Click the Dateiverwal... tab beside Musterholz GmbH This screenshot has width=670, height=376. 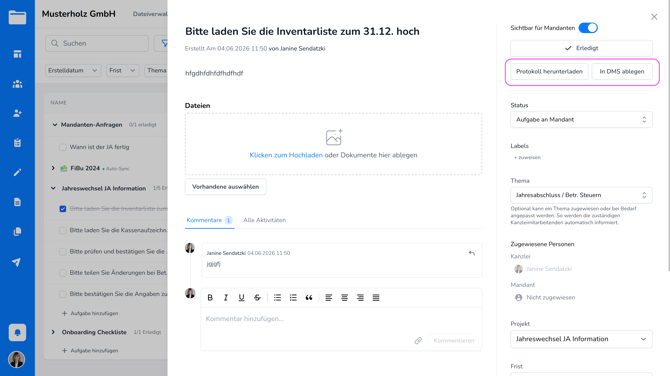[x=150, y=14]
